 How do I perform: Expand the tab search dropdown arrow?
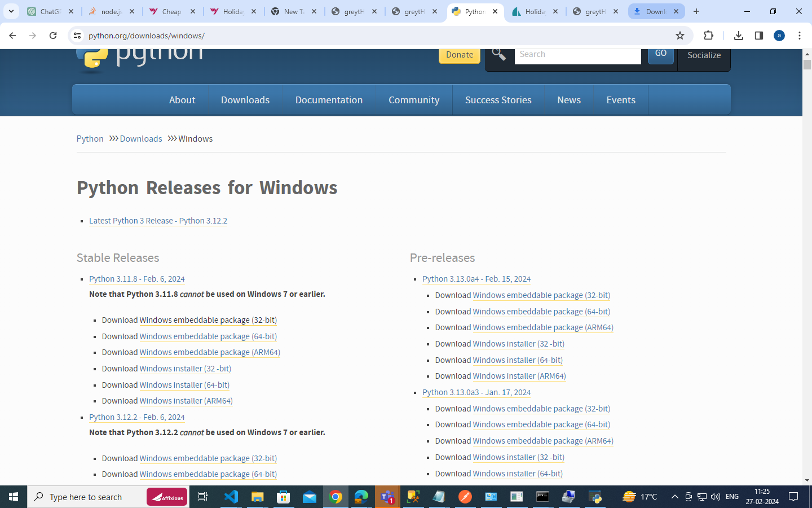coord(11,11)
